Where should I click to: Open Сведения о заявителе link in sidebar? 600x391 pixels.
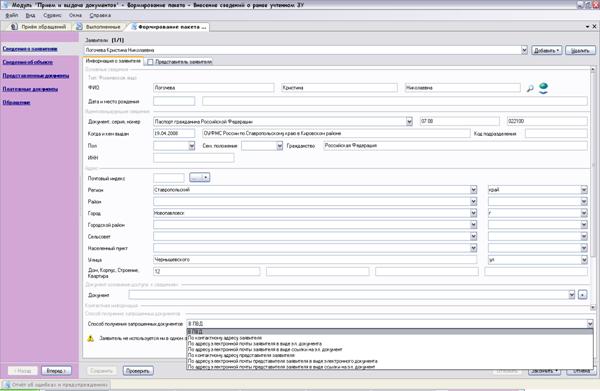pos(30,49)
